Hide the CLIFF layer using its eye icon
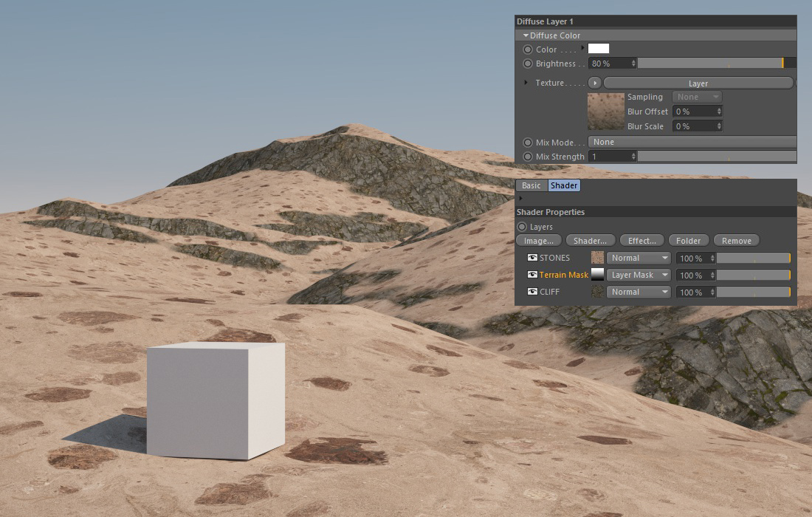 [x=532, y=292]
